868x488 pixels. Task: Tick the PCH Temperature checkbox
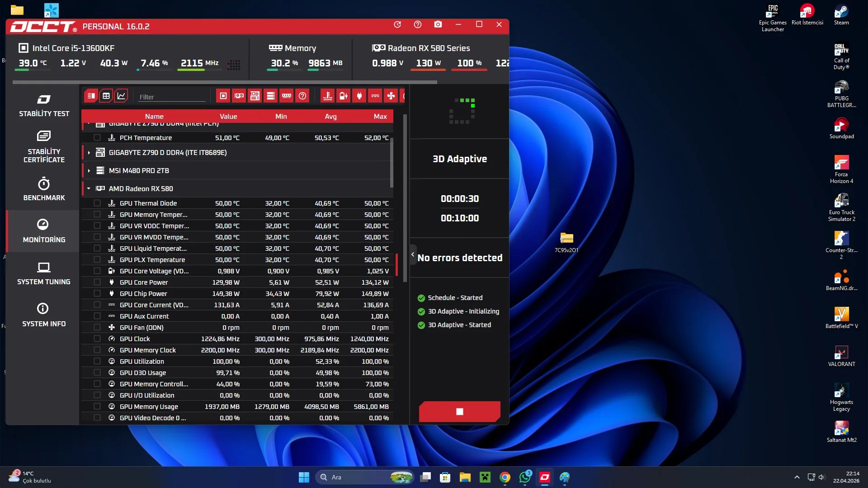point(97,138)
